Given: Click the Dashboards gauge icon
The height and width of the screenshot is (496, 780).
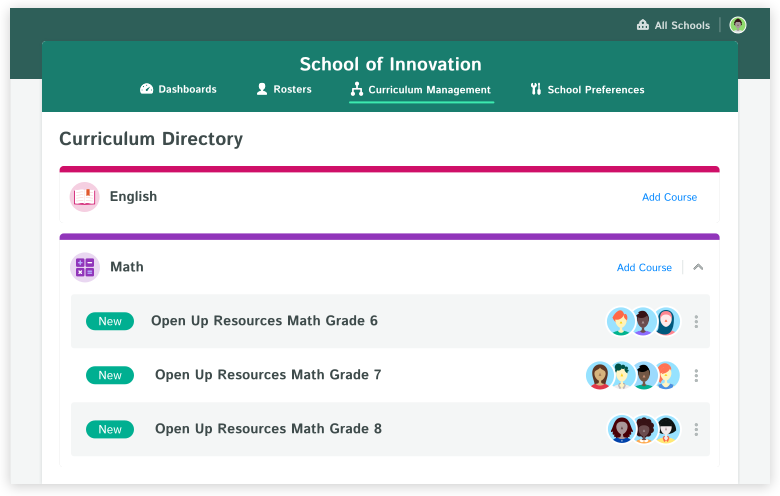Looking at the screenshot, I should coord(146,89).
